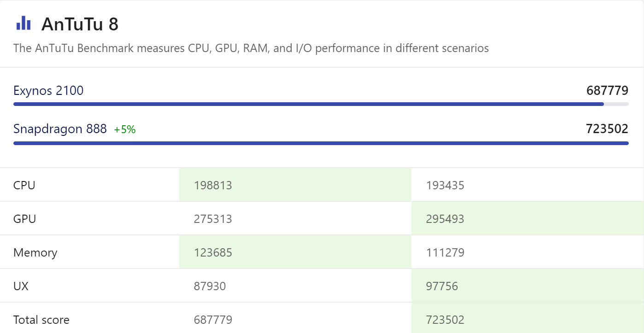Image resolution: width=644 pixels, height=333 pixels.
Task: Select the UX row label
Action: tap(21, 286)
